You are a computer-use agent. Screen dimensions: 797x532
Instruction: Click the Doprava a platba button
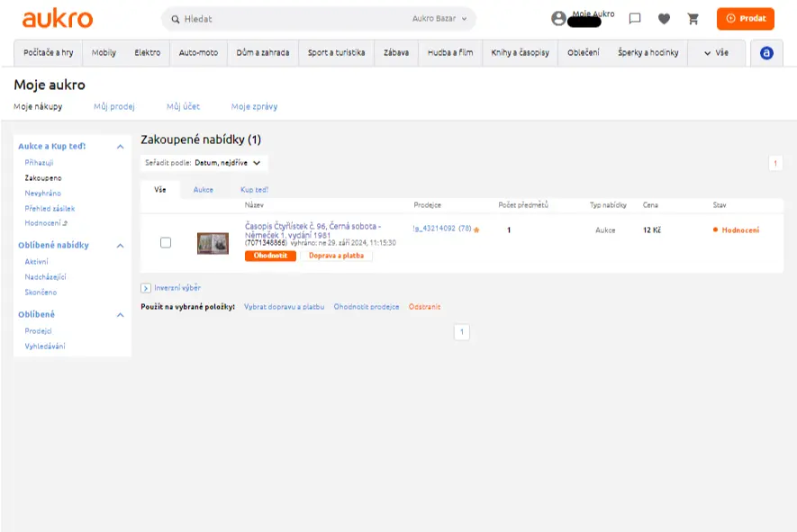click(337, 256)
